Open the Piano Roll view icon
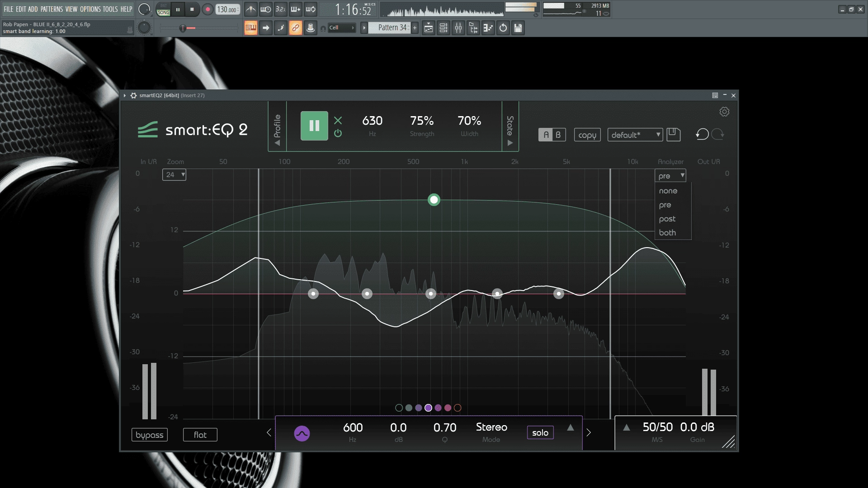This screenshot has height=488, width=868. pos(488,28)
